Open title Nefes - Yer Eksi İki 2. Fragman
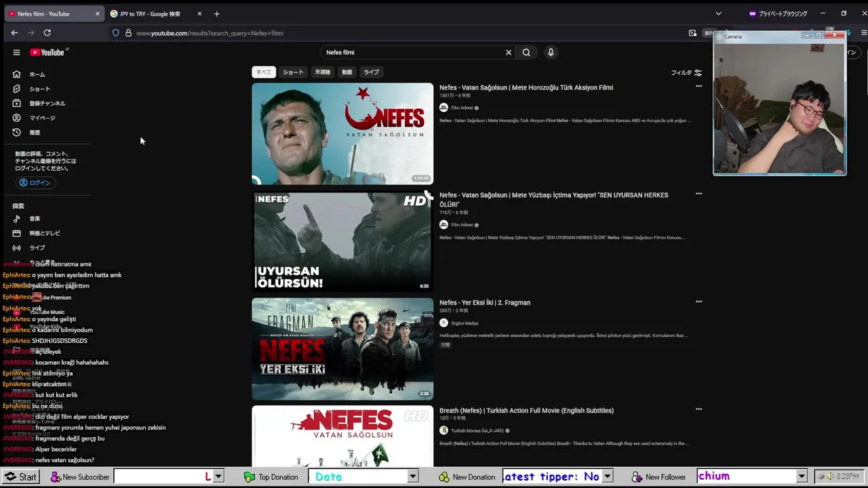Image resolution: width=868 pixels, height=488 pixels. pyautogui.click(x=485, y=302)
